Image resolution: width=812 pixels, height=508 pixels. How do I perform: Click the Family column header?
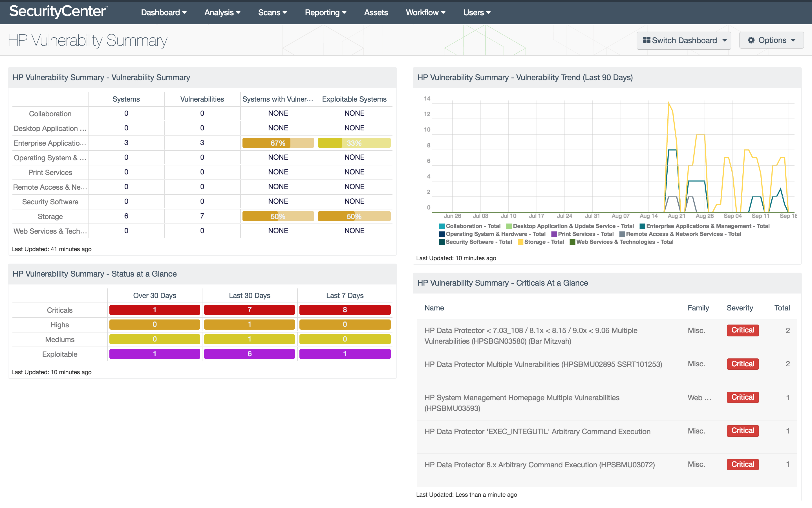698,308
